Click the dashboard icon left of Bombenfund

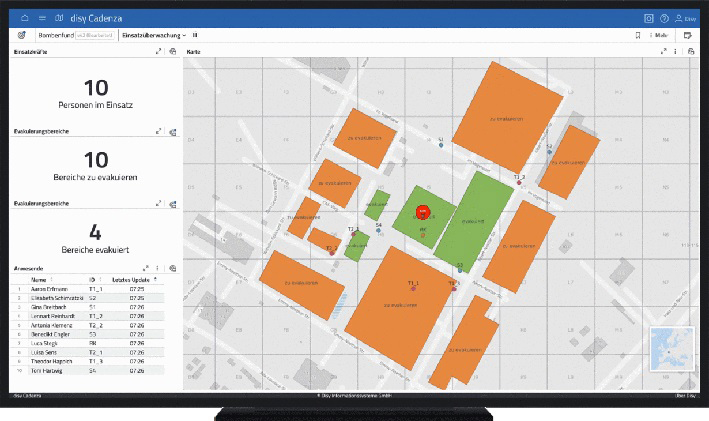pyautogui.click(x=21, y=35)
